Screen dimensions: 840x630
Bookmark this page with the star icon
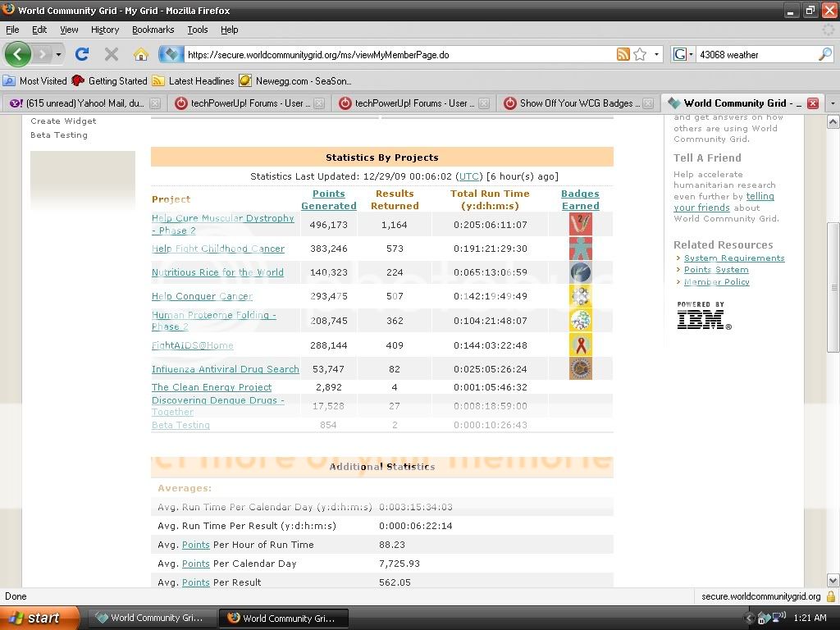640,55
